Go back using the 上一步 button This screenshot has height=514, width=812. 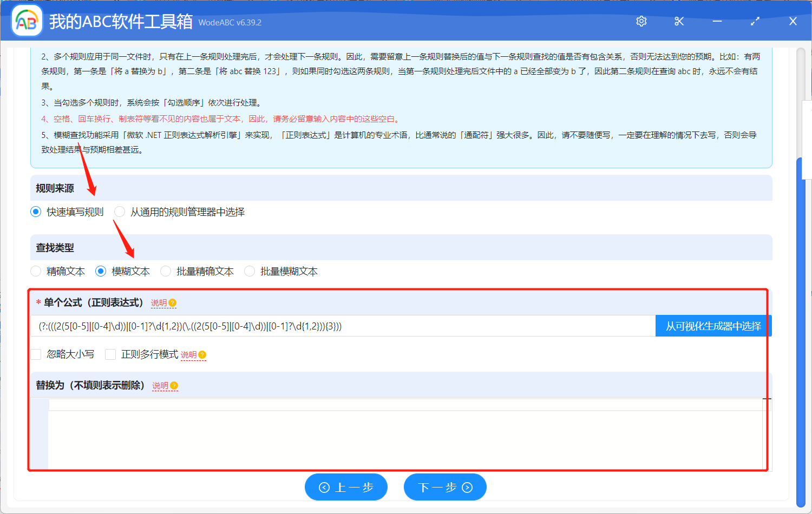(346, 487)
